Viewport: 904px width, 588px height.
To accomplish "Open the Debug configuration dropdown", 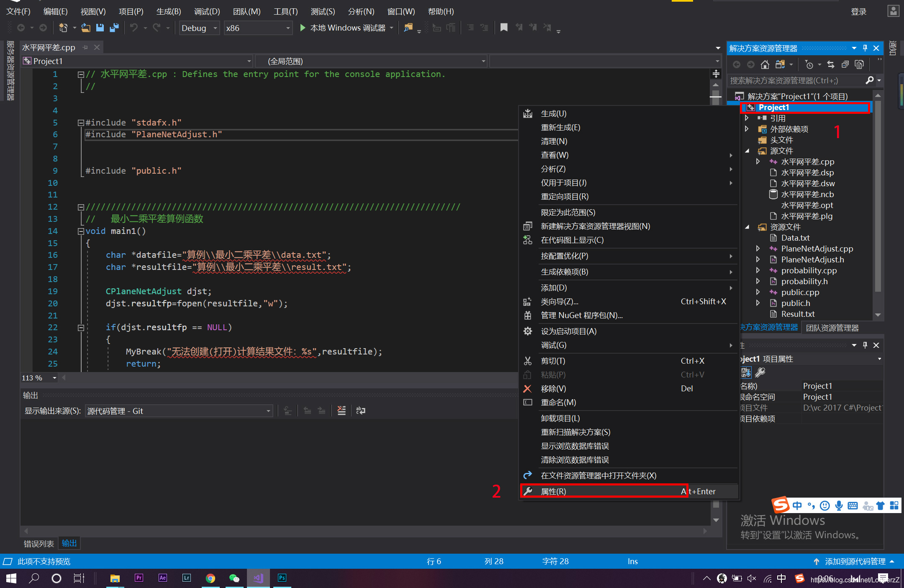I will tap(215, 28).
